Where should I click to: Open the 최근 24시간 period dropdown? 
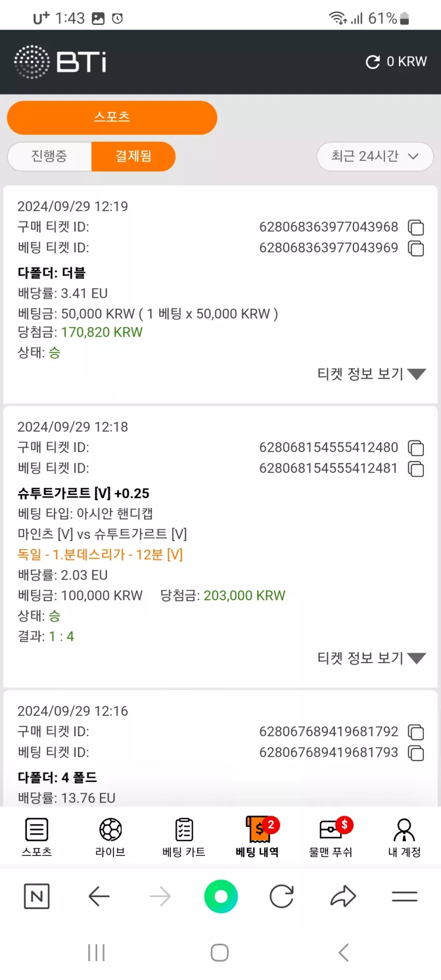(x=375, y=156)
